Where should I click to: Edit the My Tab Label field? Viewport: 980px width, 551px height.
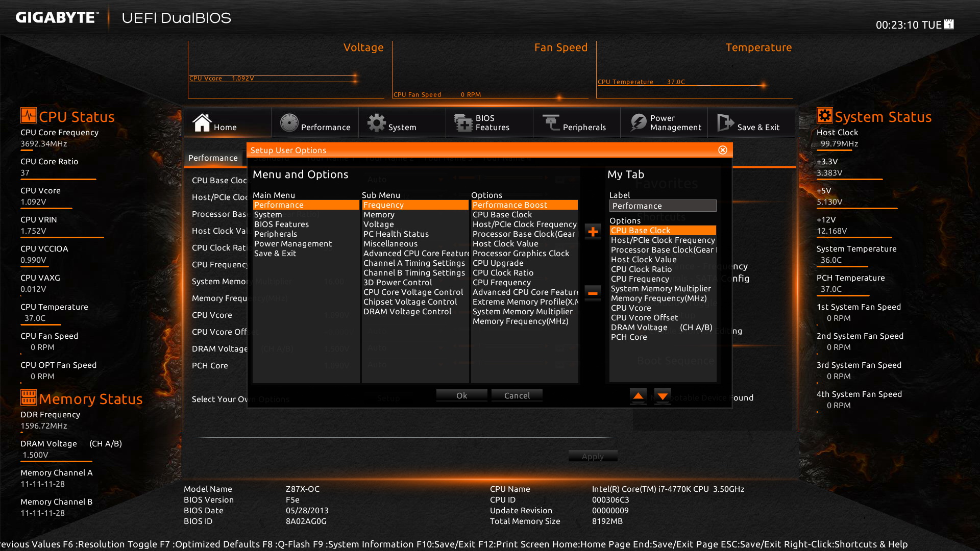[x=663, y=206]
